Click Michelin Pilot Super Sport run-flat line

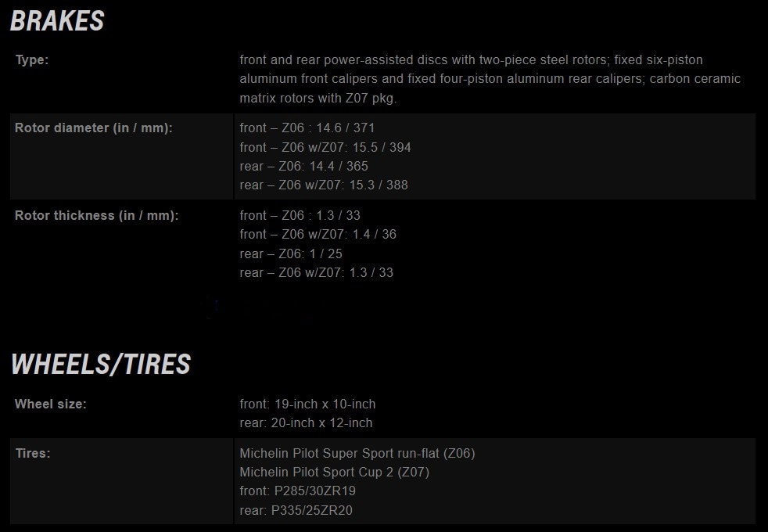pos(357,453)
